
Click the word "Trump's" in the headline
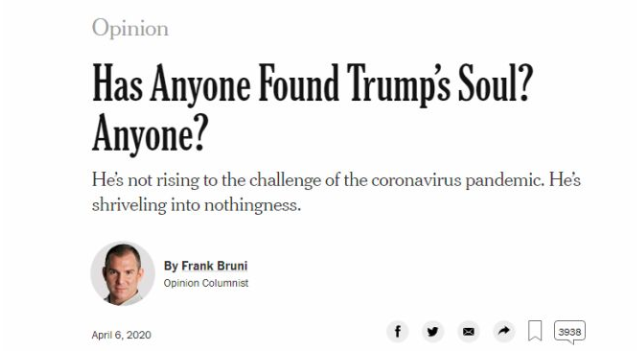[399, 85]
